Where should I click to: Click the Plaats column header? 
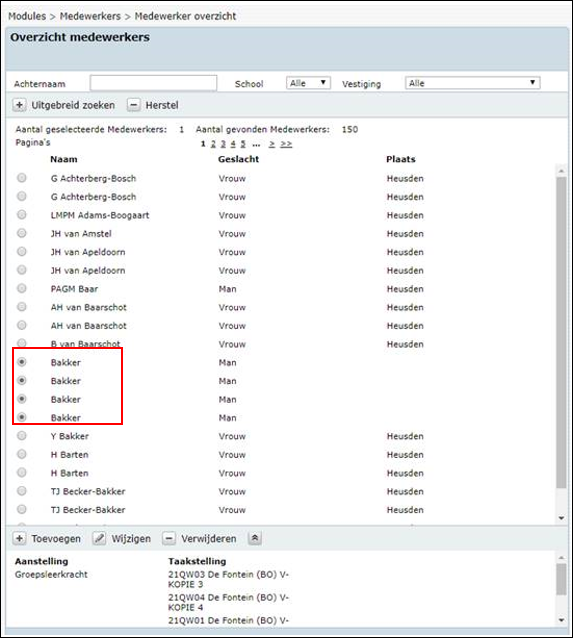pyautogui.click(x=401, y=159)
